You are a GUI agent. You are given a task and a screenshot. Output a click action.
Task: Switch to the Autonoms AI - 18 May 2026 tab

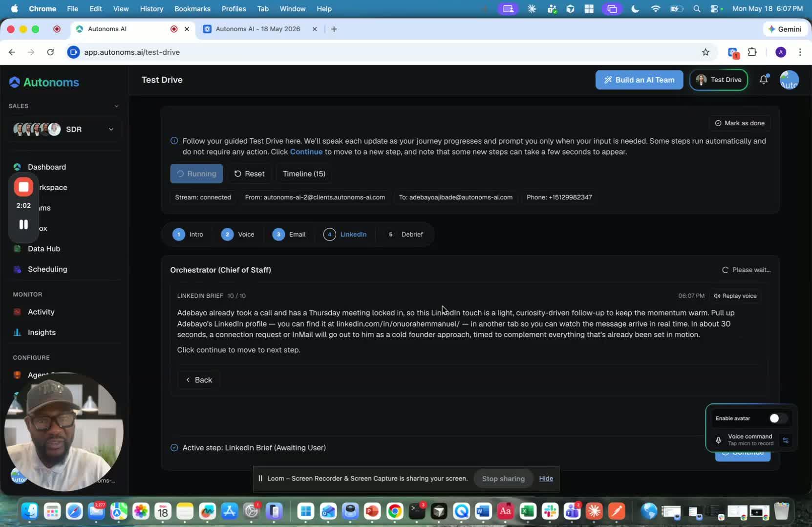258,29
